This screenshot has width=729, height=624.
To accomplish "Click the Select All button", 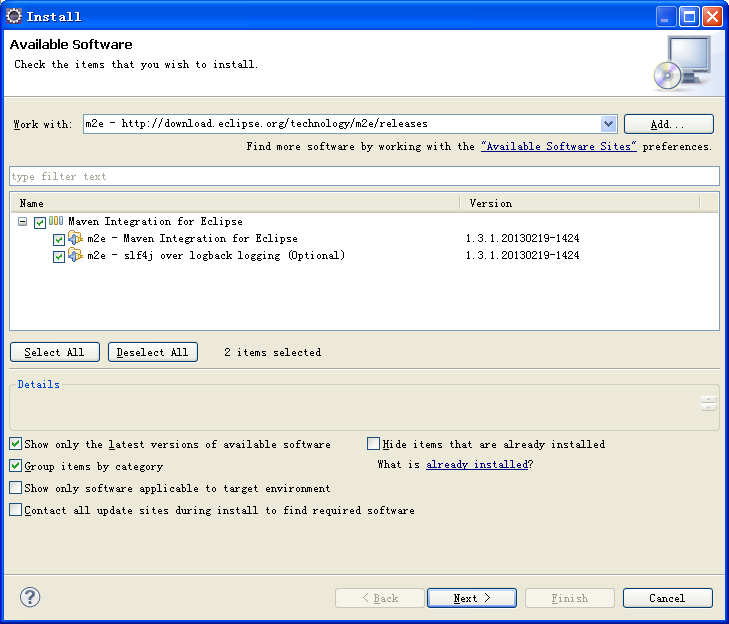I will [54, 352].
